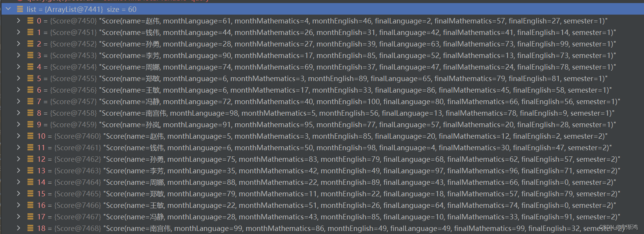Select value text of row 6 with finalLanguage=86
Screen dimensions: 644x234
coord(355,90)
